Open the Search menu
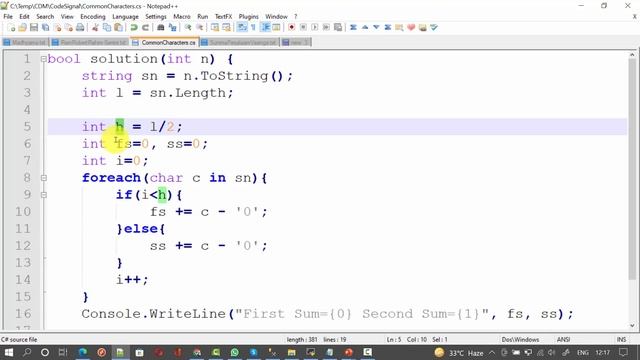 click(x=45, y=16)
